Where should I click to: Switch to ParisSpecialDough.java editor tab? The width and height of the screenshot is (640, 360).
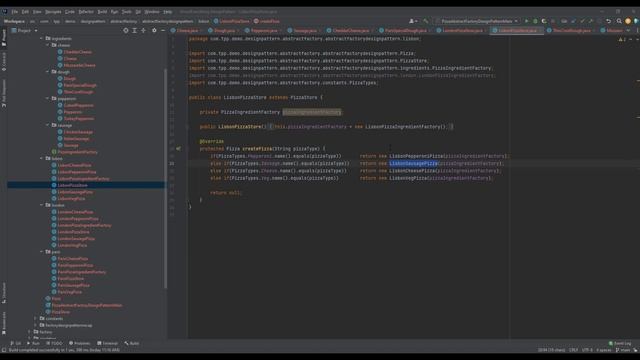(405, 31)
